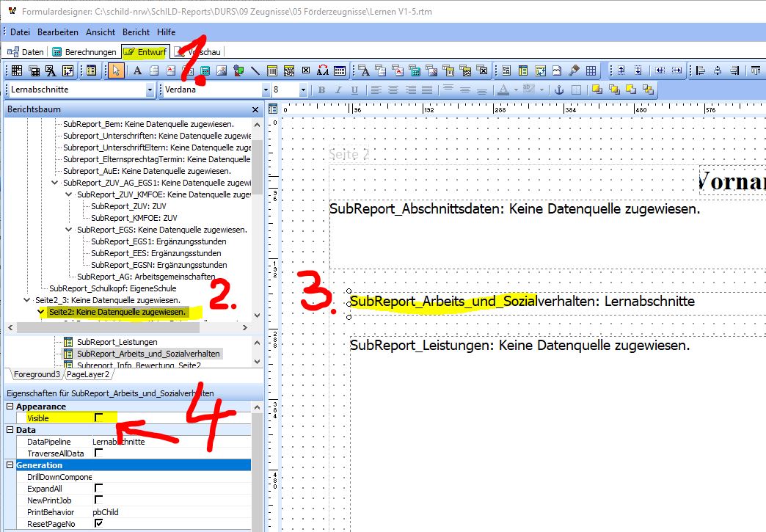The width and height of the screenshot is (766, 532).
Task: Select the BarCode component tool
Action: click(272, 71)
